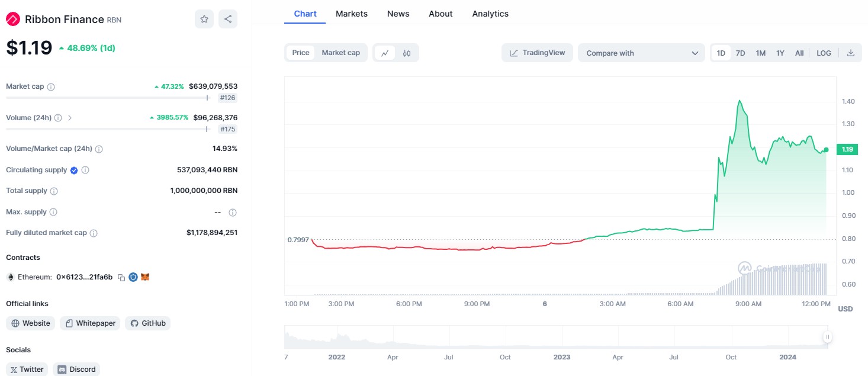Show info tooltip for Volume/Market cap (24h)
Viewport: 868px width, 376px height.
(x=99, y=149)
